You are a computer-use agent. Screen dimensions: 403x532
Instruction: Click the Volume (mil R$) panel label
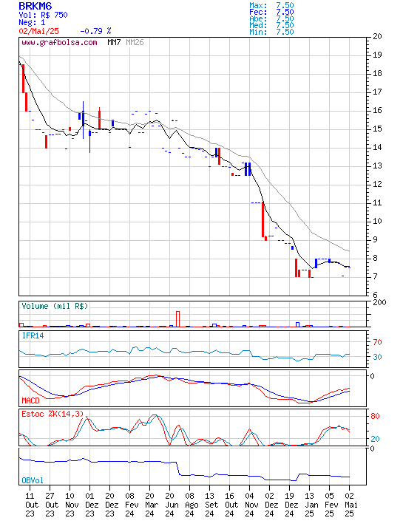point(55,306)
